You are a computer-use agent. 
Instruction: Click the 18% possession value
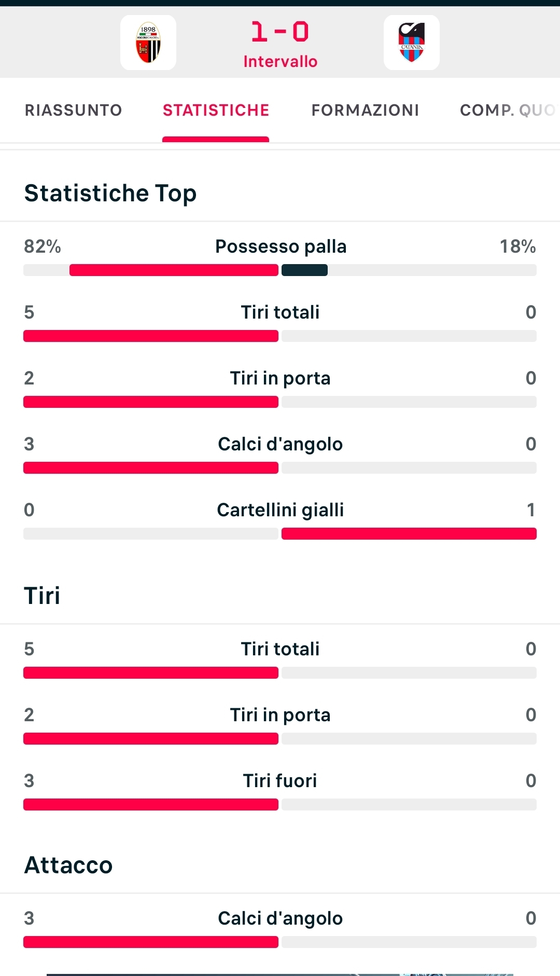(517, 246)
